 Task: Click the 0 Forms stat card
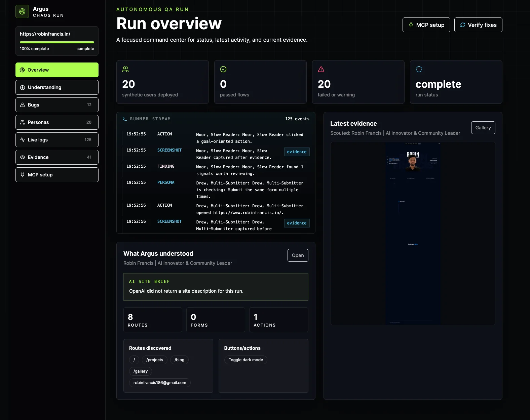click(216, 320)
